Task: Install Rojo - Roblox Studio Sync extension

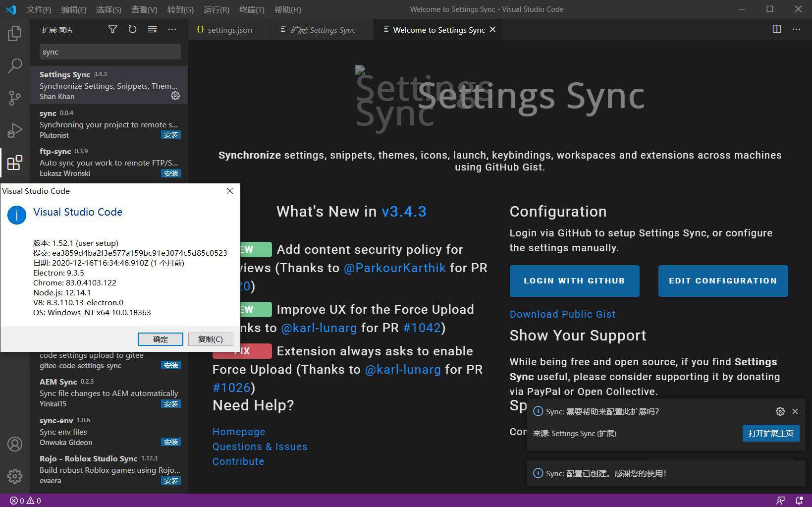Action: point(171,481)
